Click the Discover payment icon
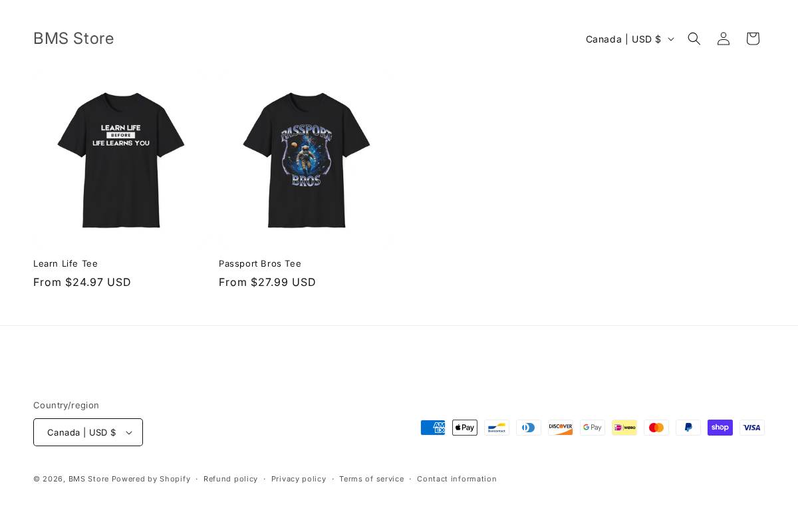The image size is (798, 532). click(x=561, y=428)
